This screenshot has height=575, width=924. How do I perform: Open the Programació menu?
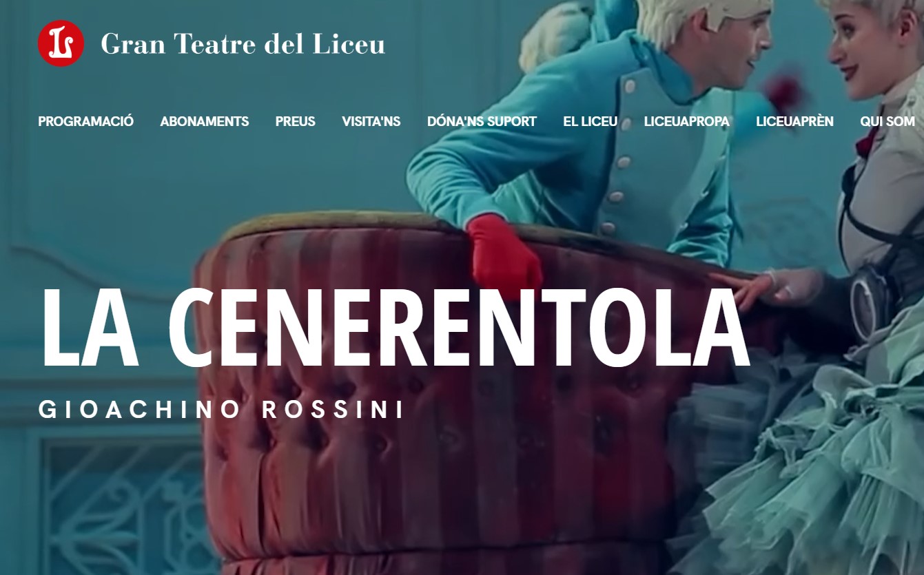tap(86, 121)
